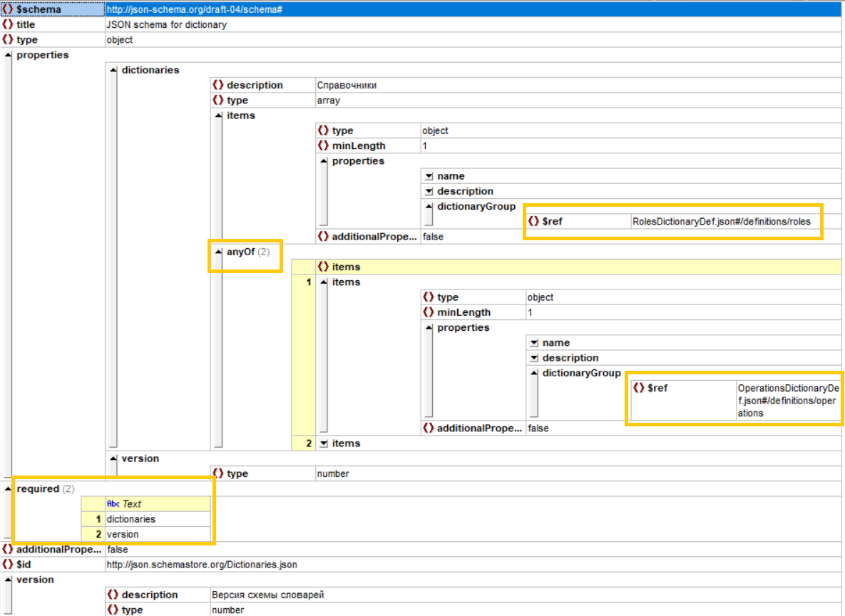This screenshot has height=616, width=845.
Task: Expand row 2 items in anyOf
Action: coord(323,443)
